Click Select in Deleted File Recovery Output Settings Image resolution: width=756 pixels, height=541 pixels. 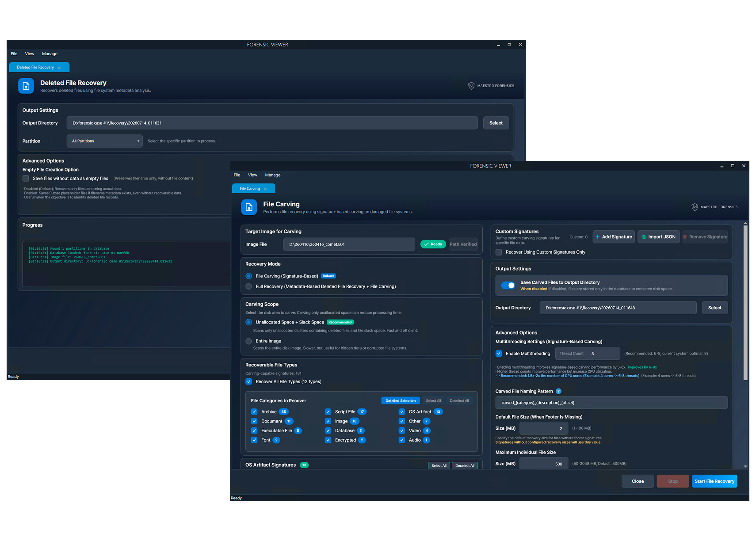496,123
